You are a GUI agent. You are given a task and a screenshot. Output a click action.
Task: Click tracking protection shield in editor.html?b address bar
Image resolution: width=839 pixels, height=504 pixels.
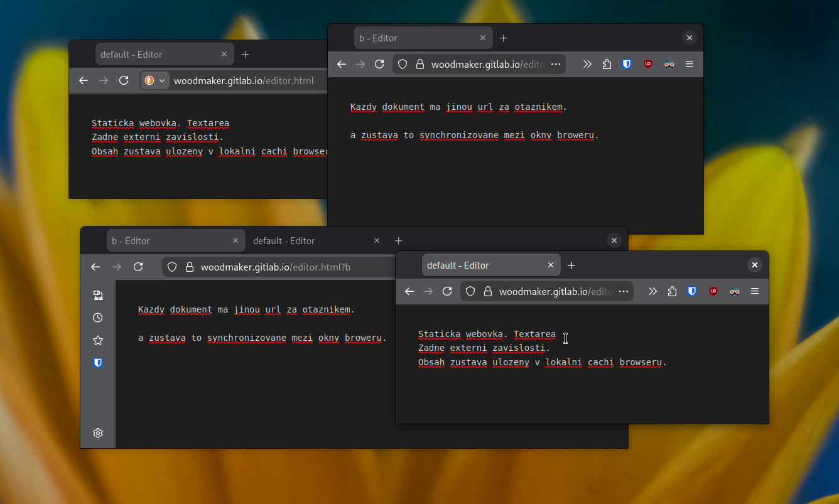[172, 267]
